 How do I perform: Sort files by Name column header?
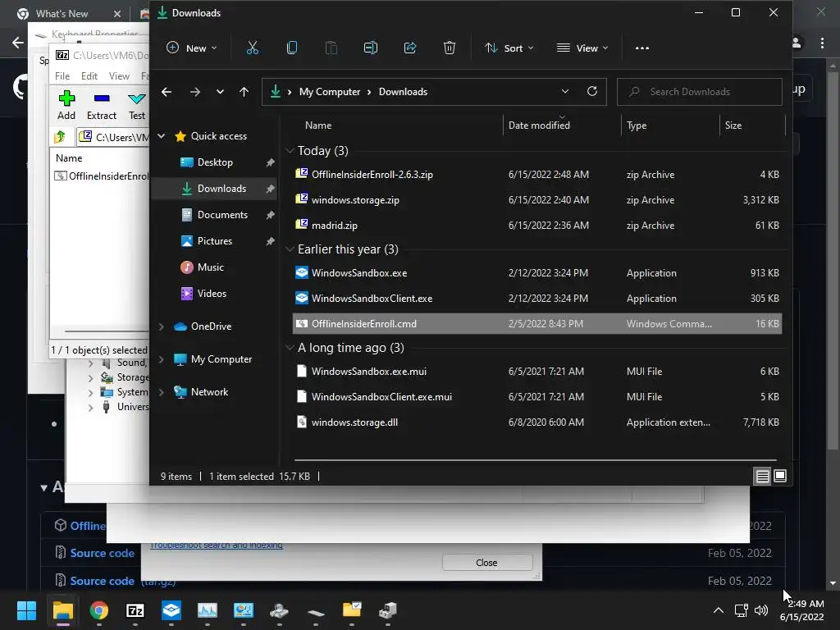click(x=318, y=126)
